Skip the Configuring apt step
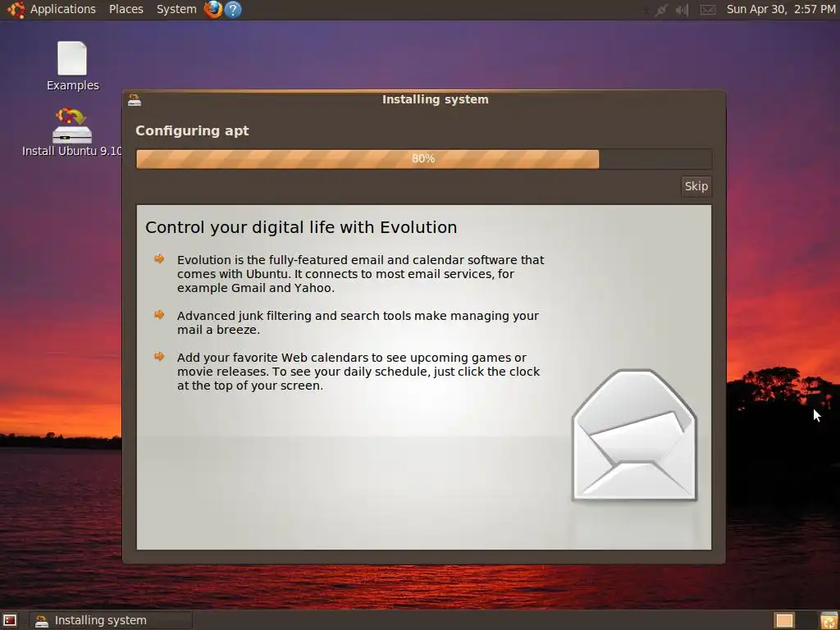 [696, 186]
